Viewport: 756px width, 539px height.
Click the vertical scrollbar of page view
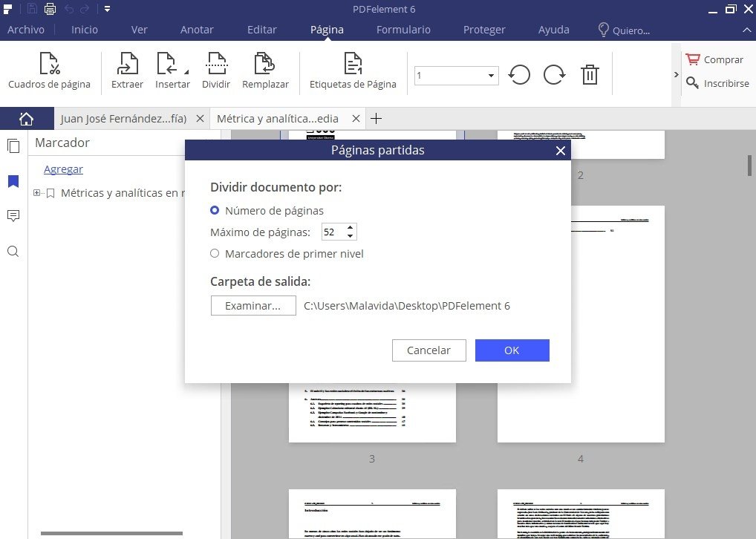750,166
